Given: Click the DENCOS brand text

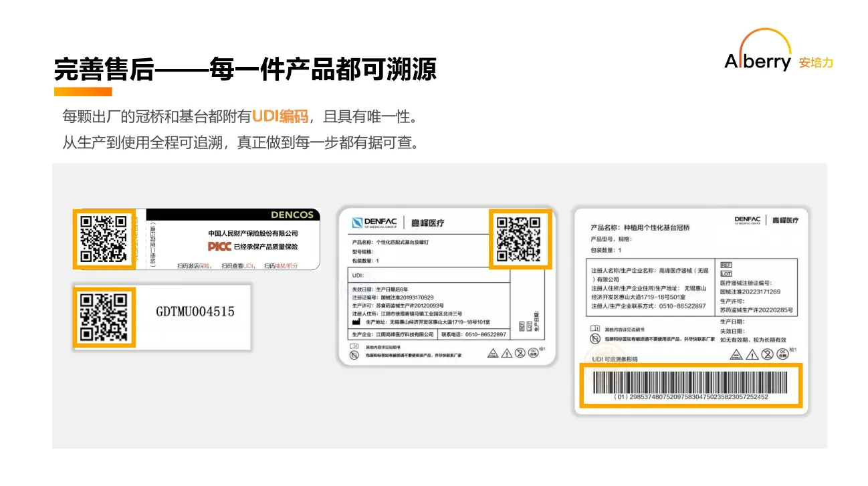Looking at the screenshot, I should pyautogui.click(x=292, y=215).
